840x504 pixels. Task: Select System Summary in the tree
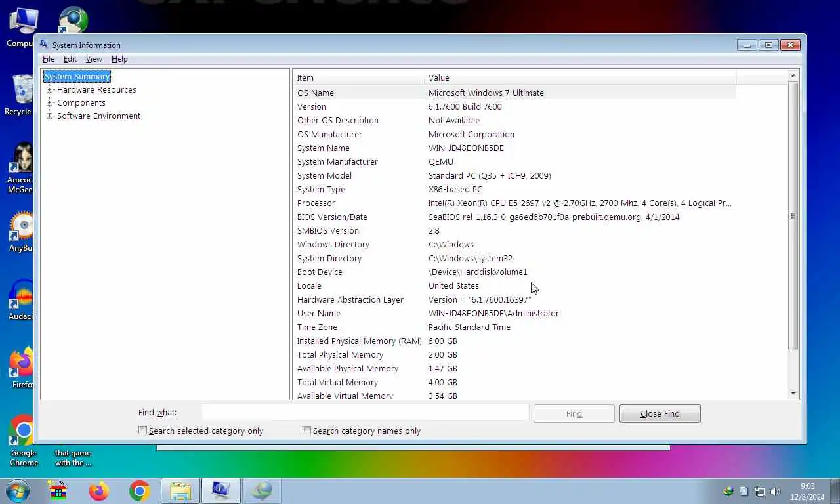(x=77, y=76)
